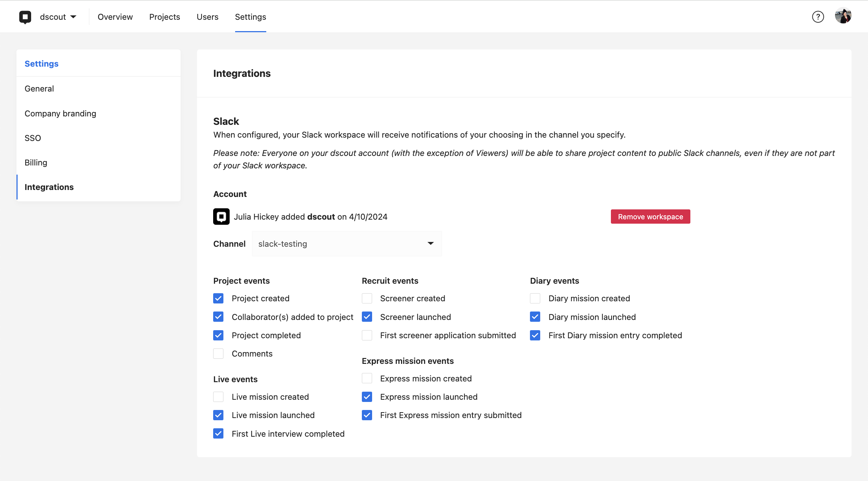Click the dscout logo icon in the header
This screenshot has width=868, height=481.
coord(25,17)
